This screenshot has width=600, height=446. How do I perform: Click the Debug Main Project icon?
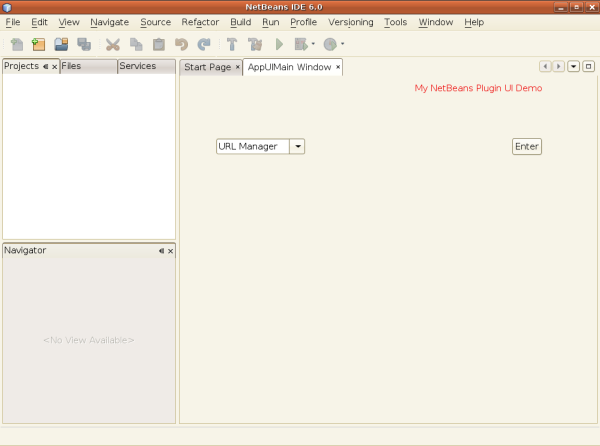pos(301,44)
